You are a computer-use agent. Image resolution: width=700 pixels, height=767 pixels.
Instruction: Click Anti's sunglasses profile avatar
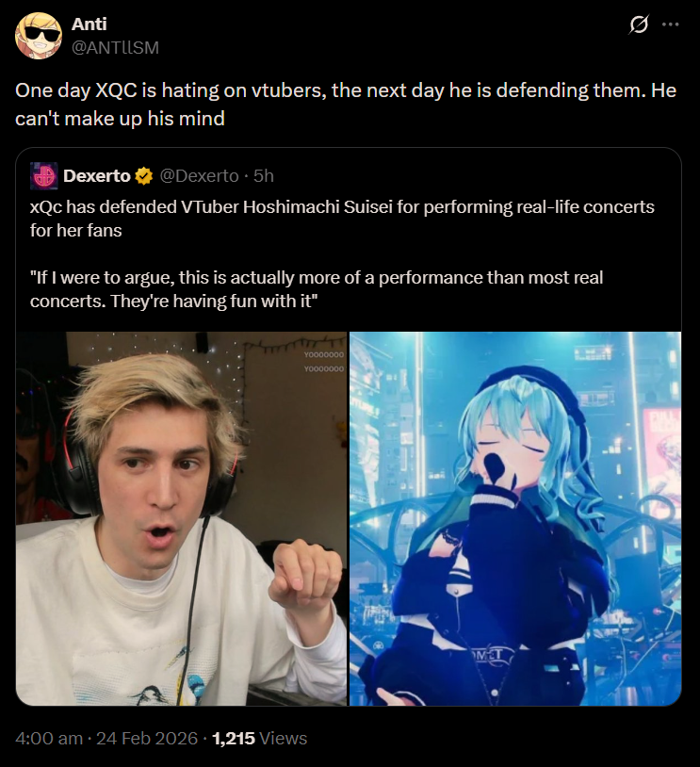39,36
